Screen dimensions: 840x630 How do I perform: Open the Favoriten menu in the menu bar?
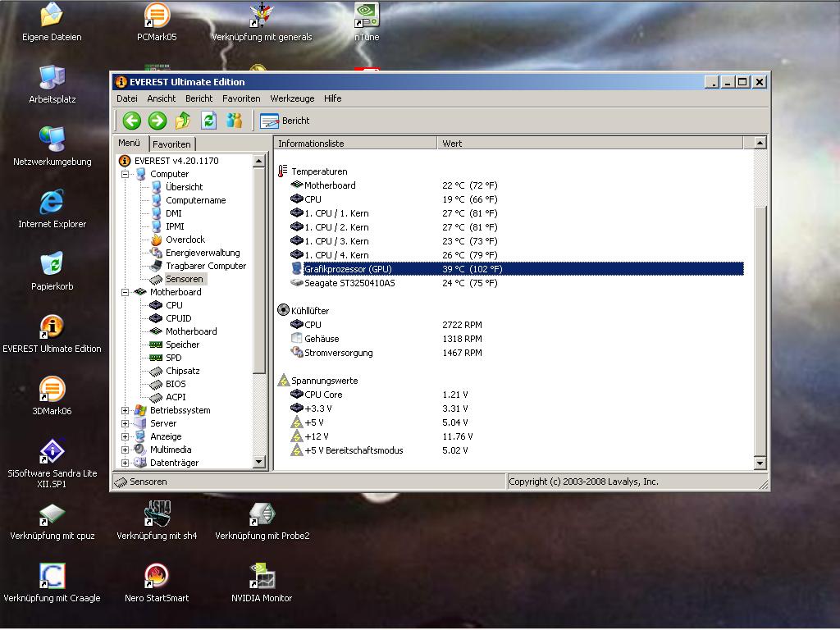[x=241, y=98]
